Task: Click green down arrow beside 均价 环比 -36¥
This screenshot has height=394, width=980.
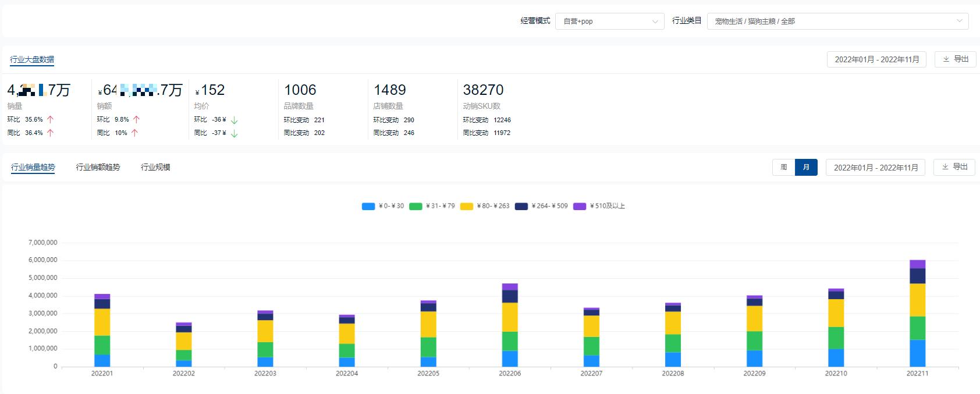Action: pos(235,120)
